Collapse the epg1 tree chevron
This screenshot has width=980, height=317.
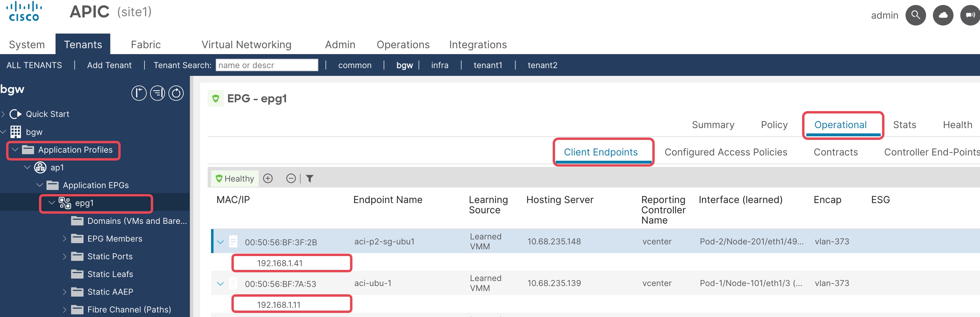pyautogui.click(x=52, y=203)
